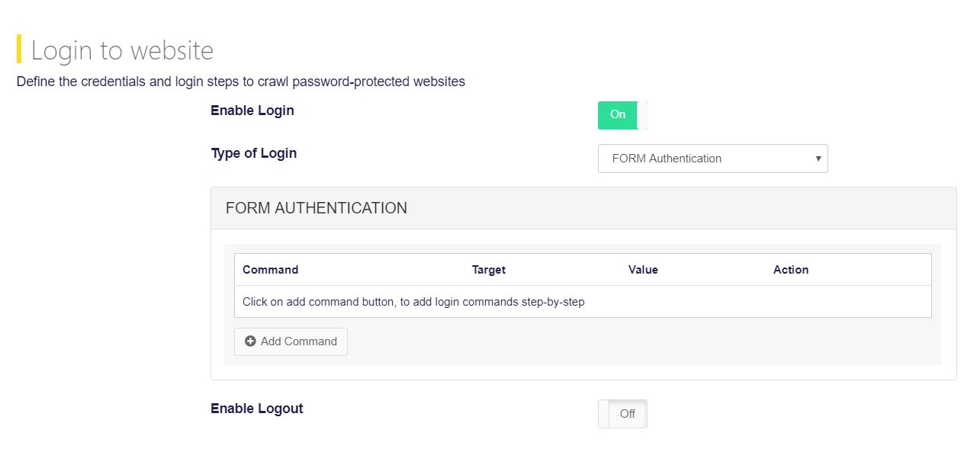Image resolution: width=980 pixels, height=452 pixels.
Task: Click the credentials description text
Action: click(x=241, y=82)
